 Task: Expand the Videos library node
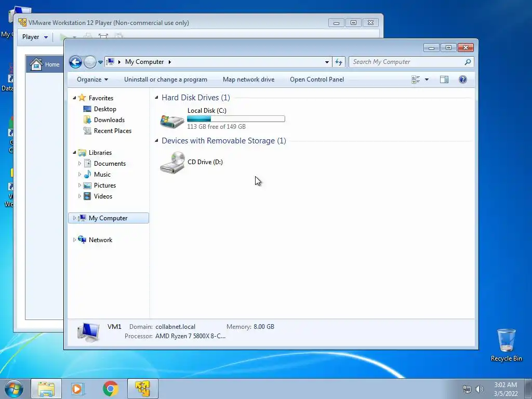[79, 196]
